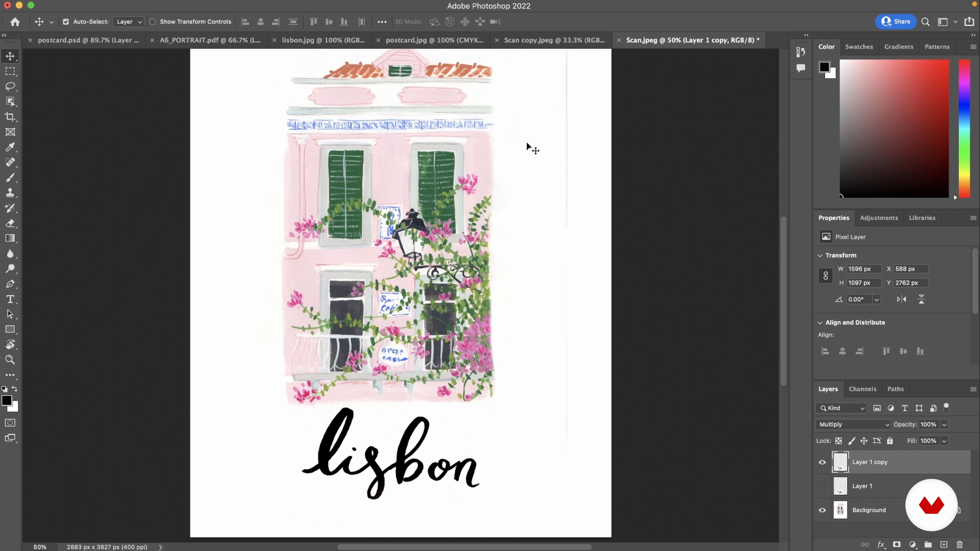Image resolution: width=980 pixels, height=551 pixels.
Task: Select the Path Selection tool
Action: point(10,315)
